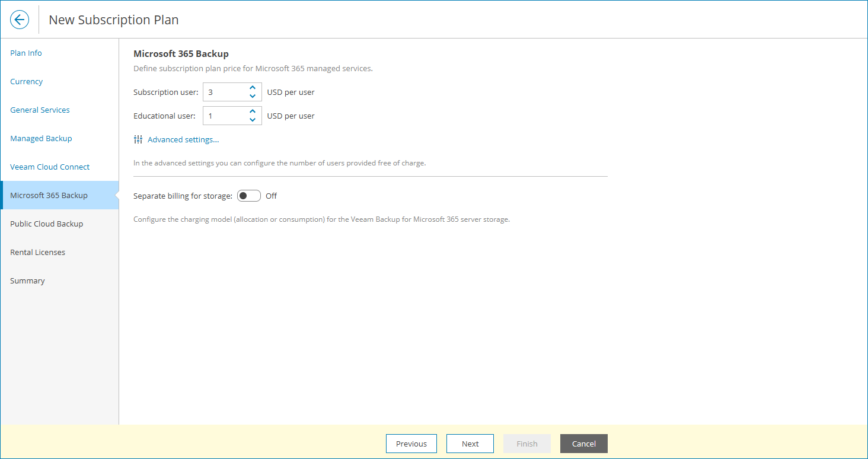This screenshot has height=459, width=868.
Task: Open the Plan Info step
Action: 26,53
